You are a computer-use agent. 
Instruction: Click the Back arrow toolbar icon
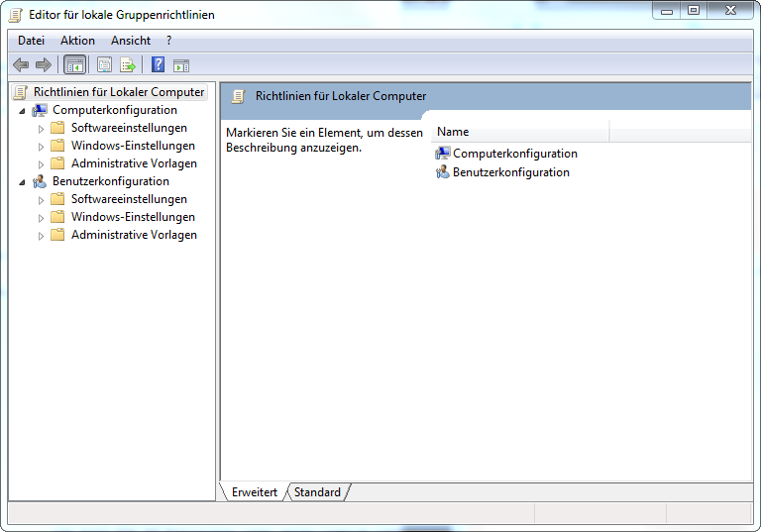pyautogui.click(x=21, y=65)
